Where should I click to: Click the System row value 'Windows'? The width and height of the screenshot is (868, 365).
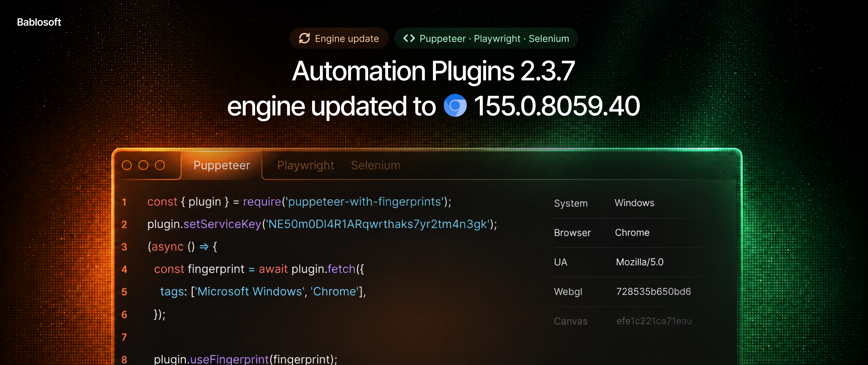pos(634,203)
